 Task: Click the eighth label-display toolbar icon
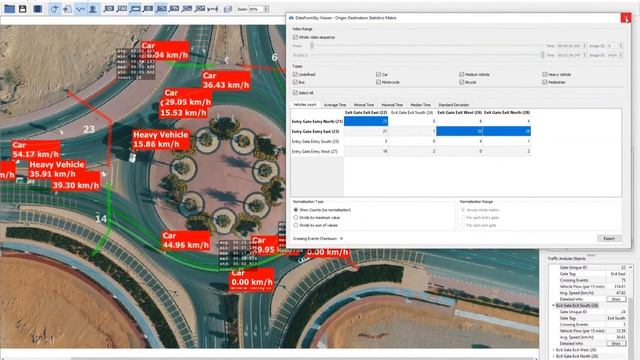click(x=200, y=9)
